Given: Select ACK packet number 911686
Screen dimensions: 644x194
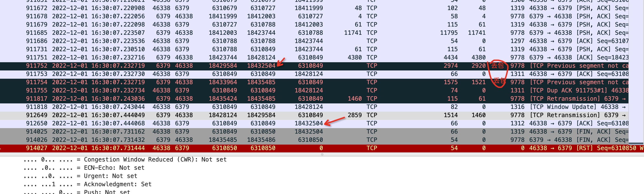Looking at the screenshot, I should tap(314, 41).
